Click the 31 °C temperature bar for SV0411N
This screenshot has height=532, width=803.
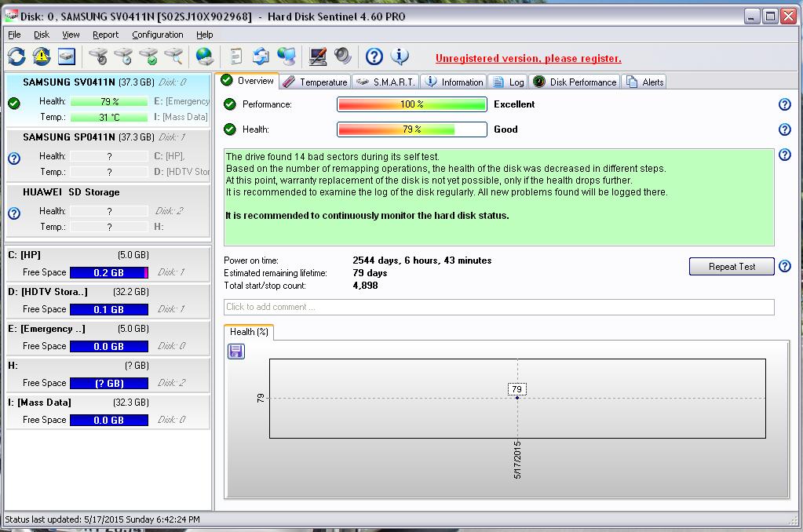coord(109,117)
